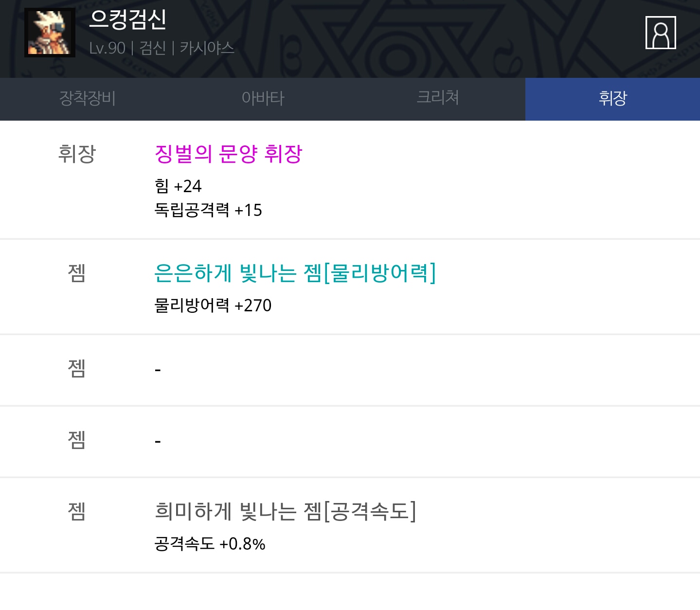Screen dimensions: 700x610
Task: Click the 은은하게 빛나는 젬[물리방어력] gem name
Action: [x=295, y=273]
